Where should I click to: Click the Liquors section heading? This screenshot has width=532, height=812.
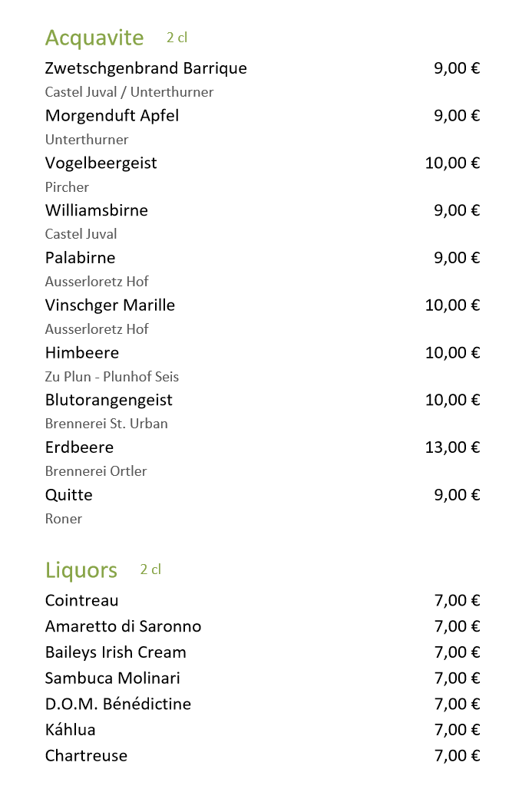coord(81,570)
